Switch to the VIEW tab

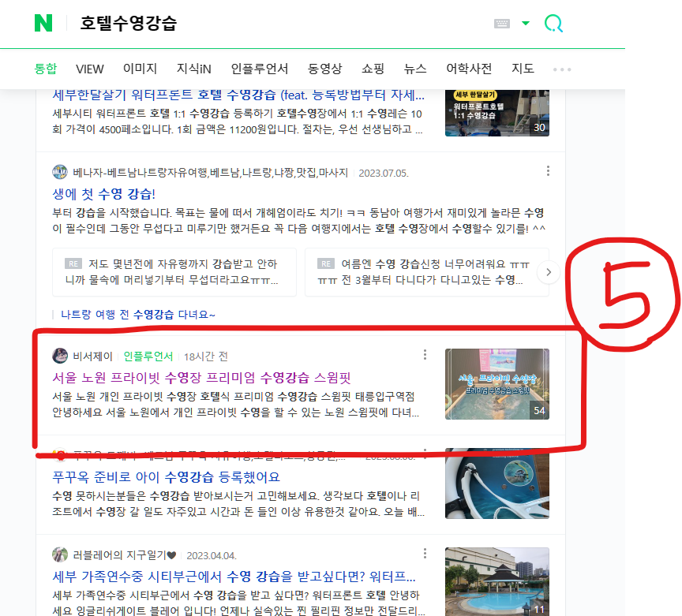pyautogui.click(x=90, y=69)
